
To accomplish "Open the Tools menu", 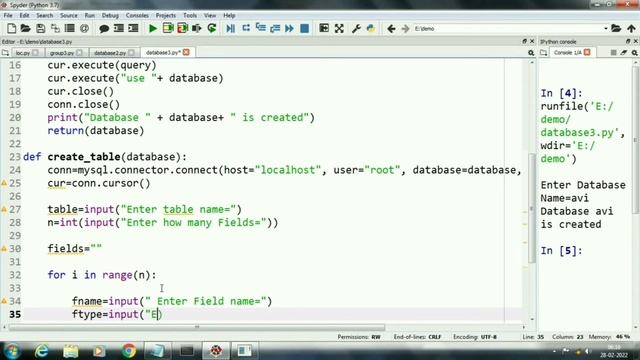I will tap(190, 16).
